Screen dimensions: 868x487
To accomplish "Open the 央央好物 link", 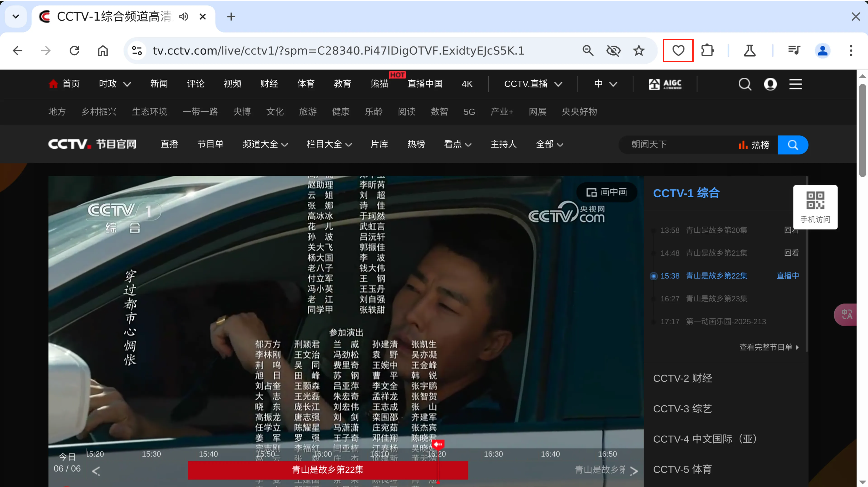I will (579, 111).
